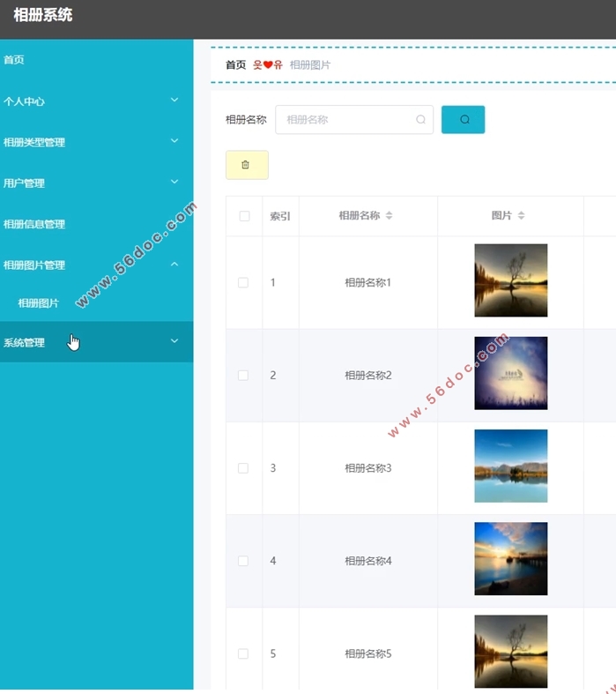Open 相册类型管理 menu item

pos(96,142)
